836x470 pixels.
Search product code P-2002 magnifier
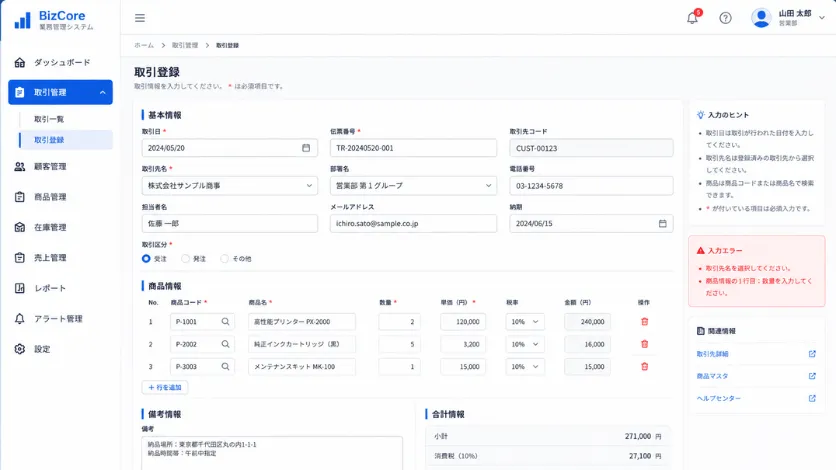(226, 344)
